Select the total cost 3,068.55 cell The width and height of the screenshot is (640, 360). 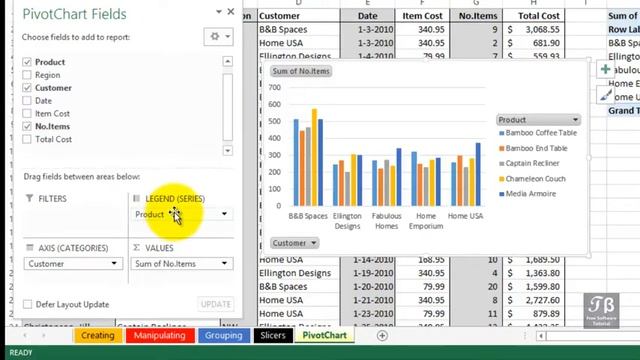pyautogui.click(x=534, y=29)
